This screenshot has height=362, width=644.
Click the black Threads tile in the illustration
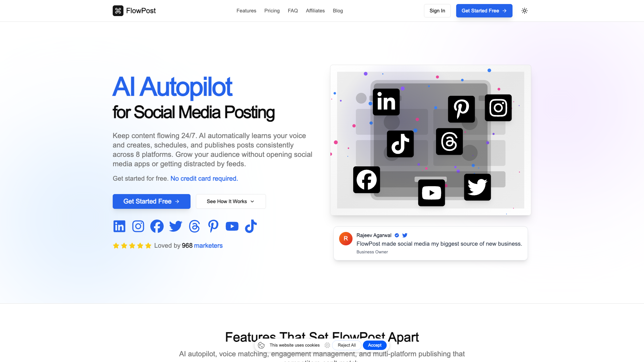[449, 141]
